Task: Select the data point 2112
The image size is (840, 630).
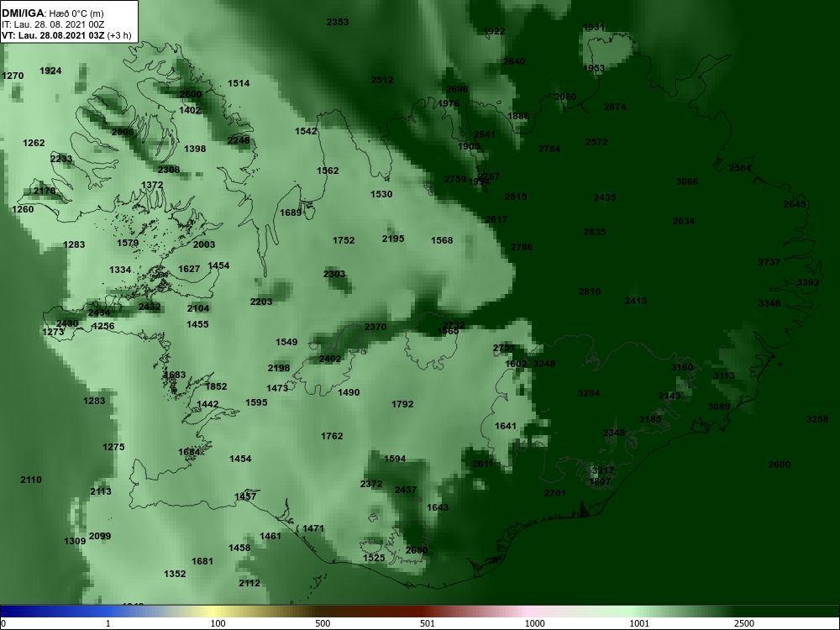Action: [249, 583]
